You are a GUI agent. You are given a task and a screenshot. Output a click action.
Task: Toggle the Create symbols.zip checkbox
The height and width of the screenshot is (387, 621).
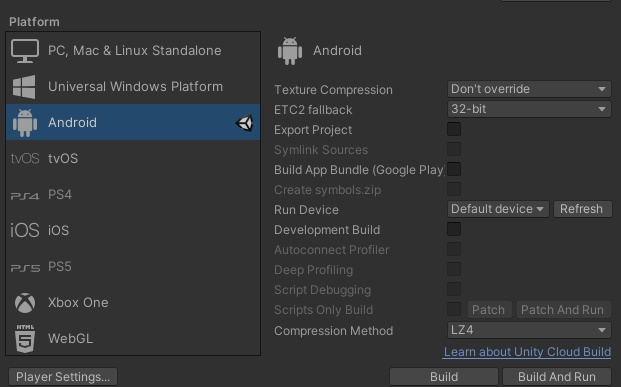[x=454, y=189]
